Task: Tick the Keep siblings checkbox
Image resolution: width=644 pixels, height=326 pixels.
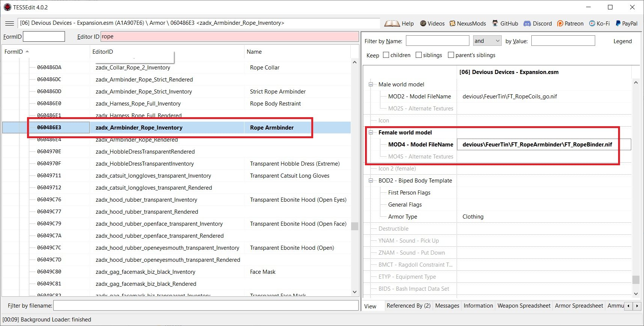Action: 419,55
